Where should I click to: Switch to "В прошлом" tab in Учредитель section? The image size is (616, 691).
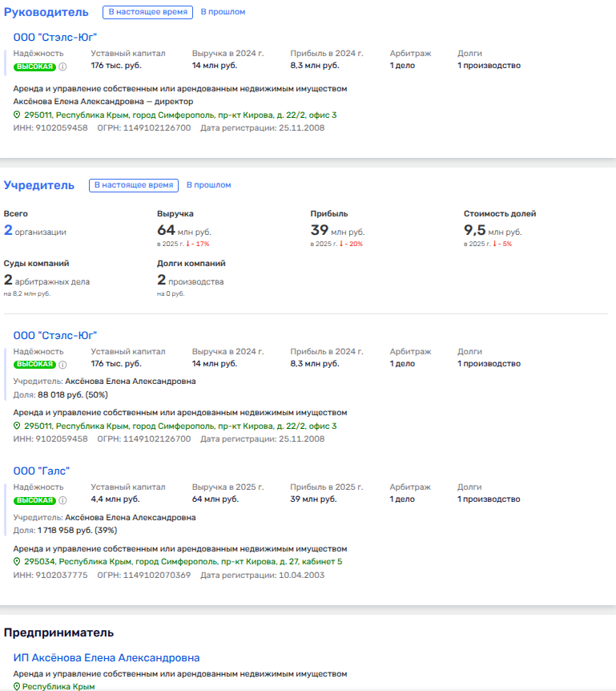pos(208,185)
